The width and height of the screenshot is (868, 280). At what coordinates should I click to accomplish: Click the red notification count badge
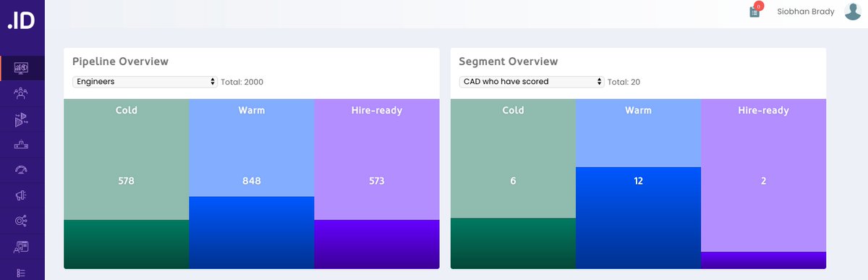coord(758,7)
